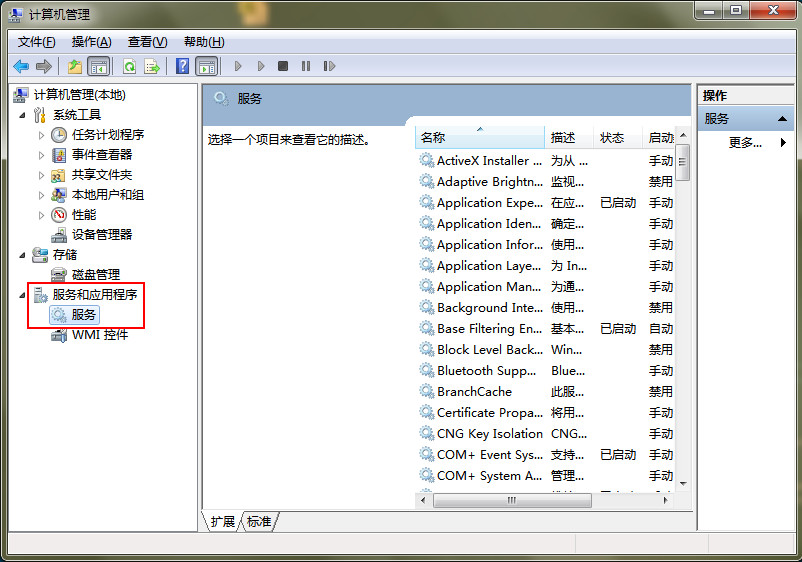
Task: Click the scroll down arrow of services list
Action: [x=683, y=484]
